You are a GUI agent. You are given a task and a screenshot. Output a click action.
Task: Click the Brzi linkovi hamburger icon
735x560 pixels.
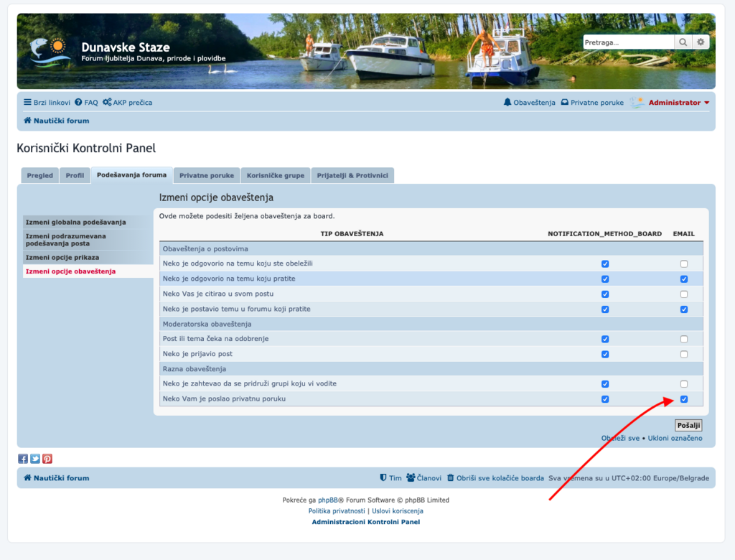28,102
